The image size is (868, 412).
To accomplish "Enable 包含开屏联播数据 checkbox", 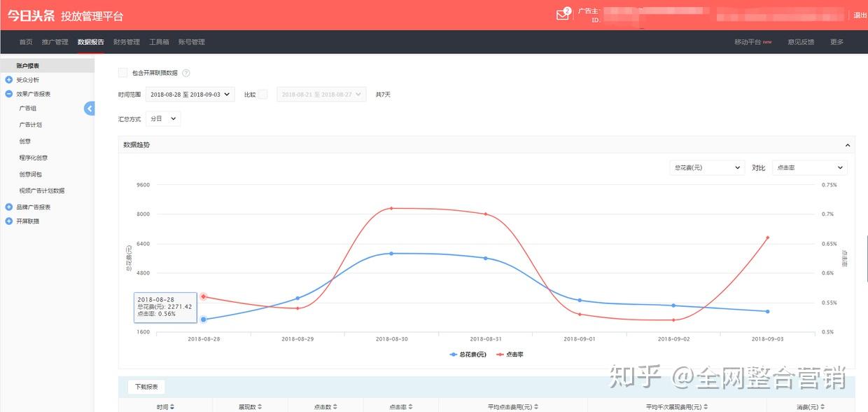I will [123, 72].
